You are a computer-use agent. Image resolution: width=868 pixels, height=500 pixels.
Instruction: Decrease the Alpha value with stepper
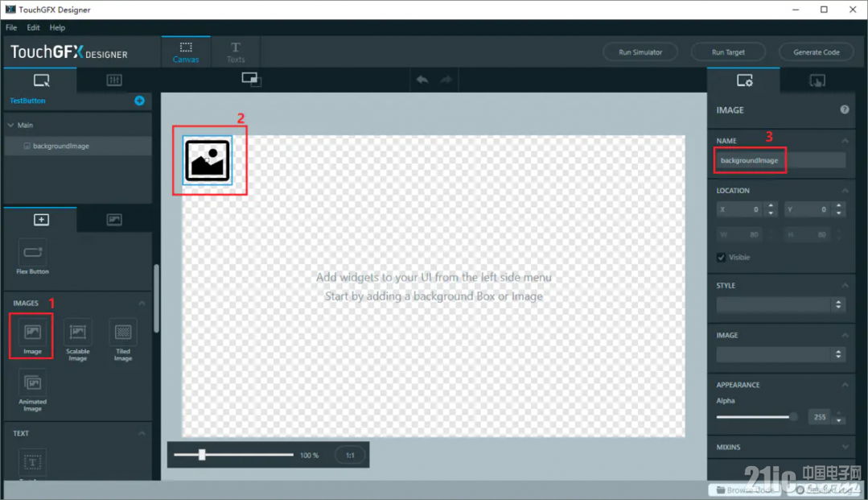click(839, 421)
